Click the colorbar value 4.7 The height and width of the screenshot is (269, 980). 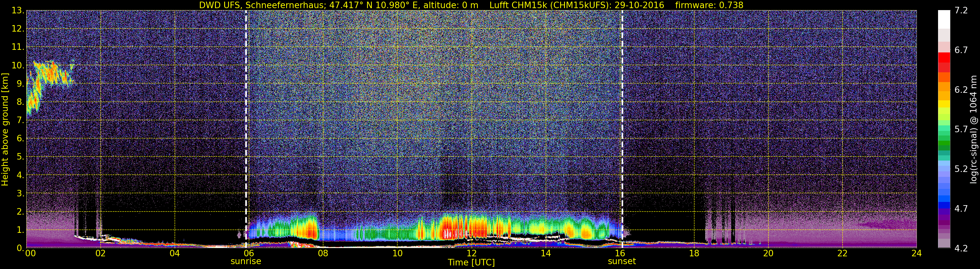pos(961,208)
